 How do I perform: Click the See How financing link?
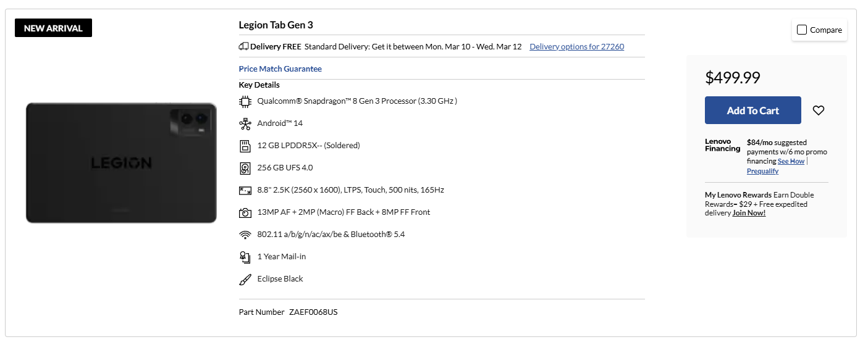[x=791, y=161]
